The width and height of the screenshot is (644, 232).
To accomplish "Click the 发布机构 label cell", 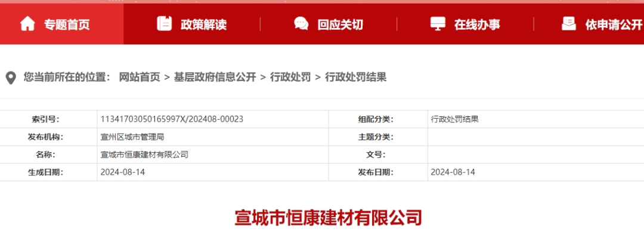I will [48, 137].
